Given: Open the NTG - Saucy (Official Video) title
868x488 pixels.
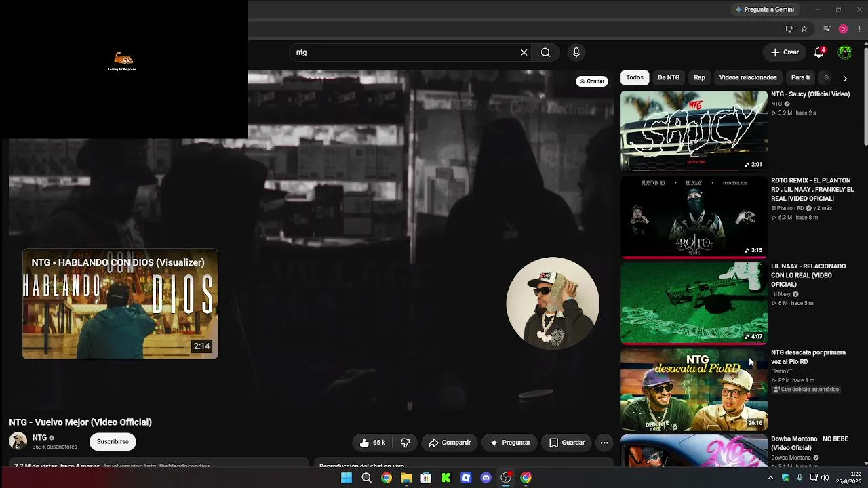Looking at the screenshot, I should point(810,94).
